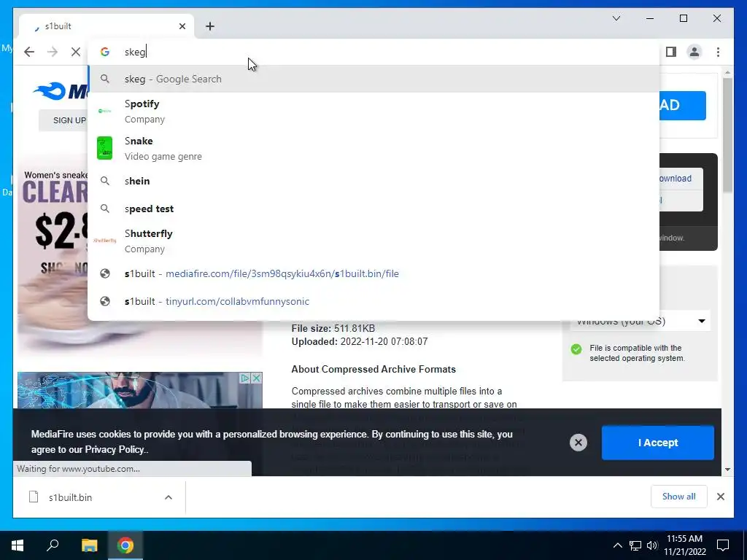Open the network status tray icon

pyautogui.click(x=635, y=545)
